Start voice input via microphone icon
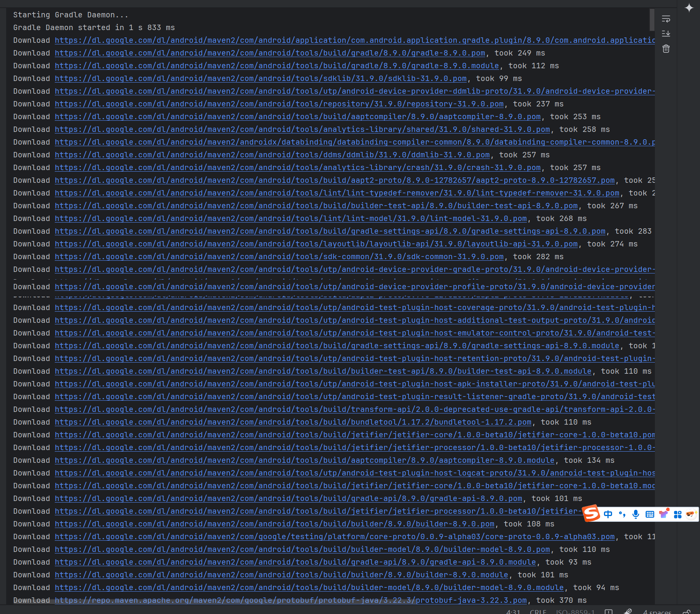 coord(636,514)
